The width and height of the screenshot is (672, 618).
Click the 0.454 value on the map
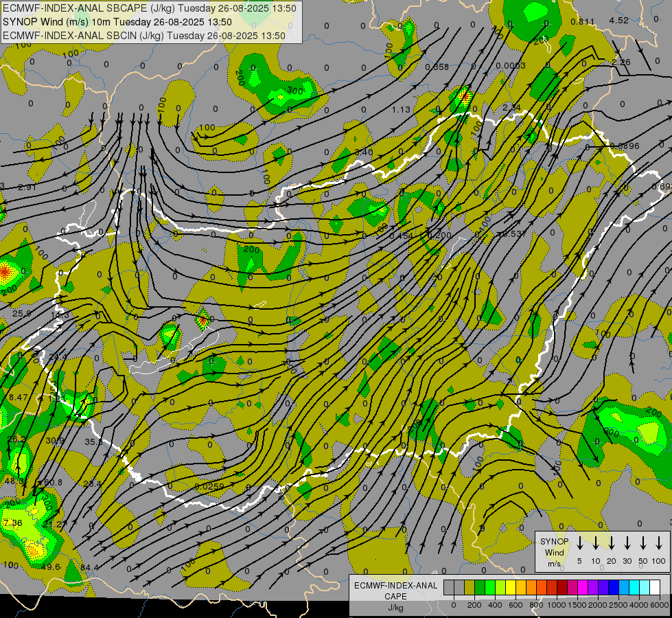(x=401, y=236)
